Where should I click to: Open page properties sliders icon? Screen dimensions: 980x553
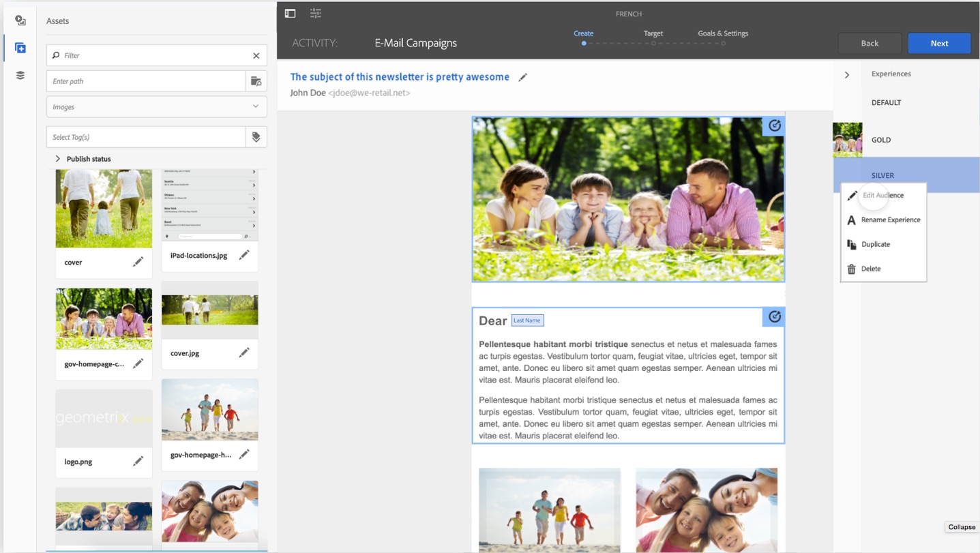(315, 13)
